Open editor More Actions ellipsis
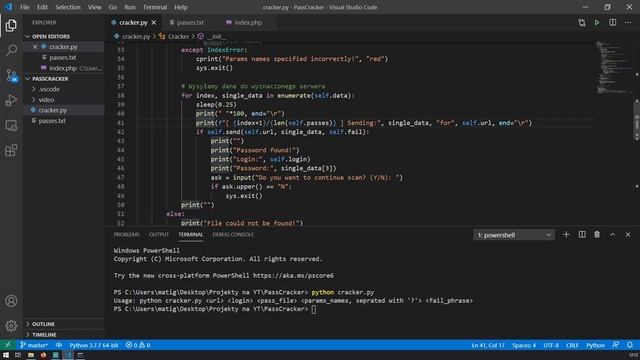Viewport: 640px width, 360px height. (x=628, y=22)
